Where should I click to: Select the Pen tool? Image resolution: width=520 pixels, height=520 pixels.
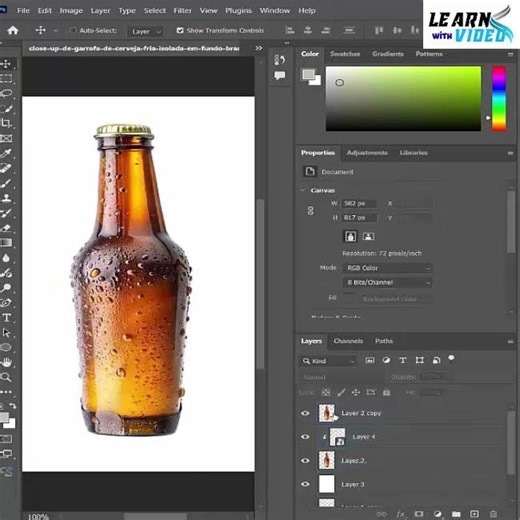[6, 303]
